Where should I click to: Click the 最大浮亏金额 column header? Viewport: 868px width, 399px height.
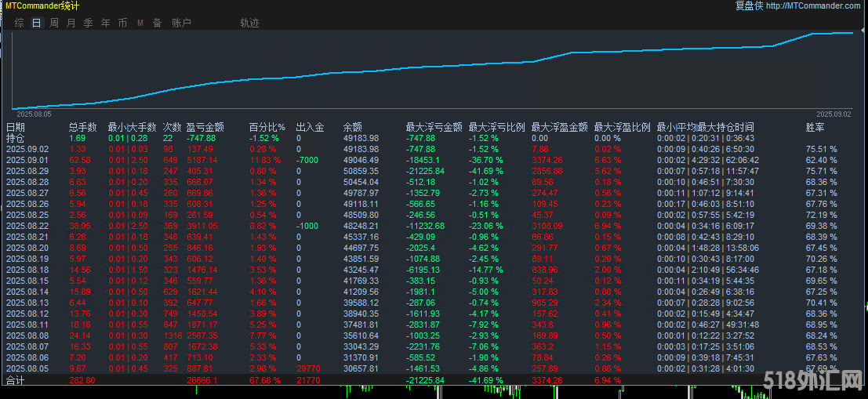point(434,127)
